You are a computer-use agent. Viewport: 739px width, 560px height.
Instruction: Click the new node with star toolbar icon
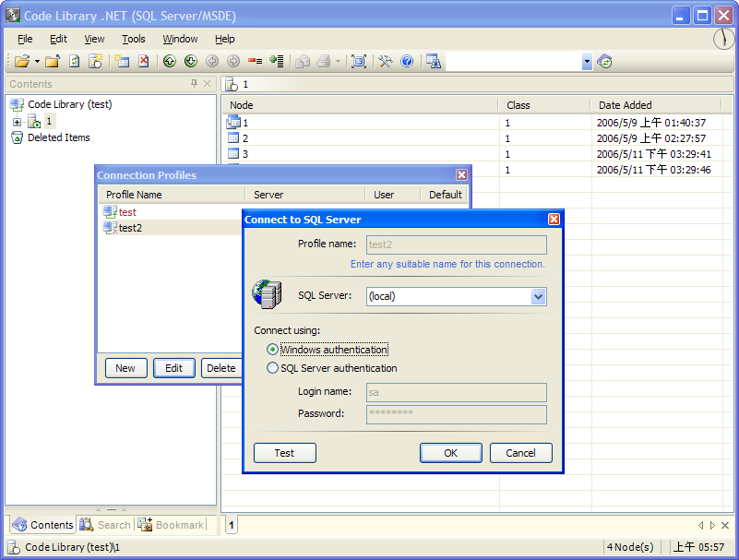click(96, 61)
